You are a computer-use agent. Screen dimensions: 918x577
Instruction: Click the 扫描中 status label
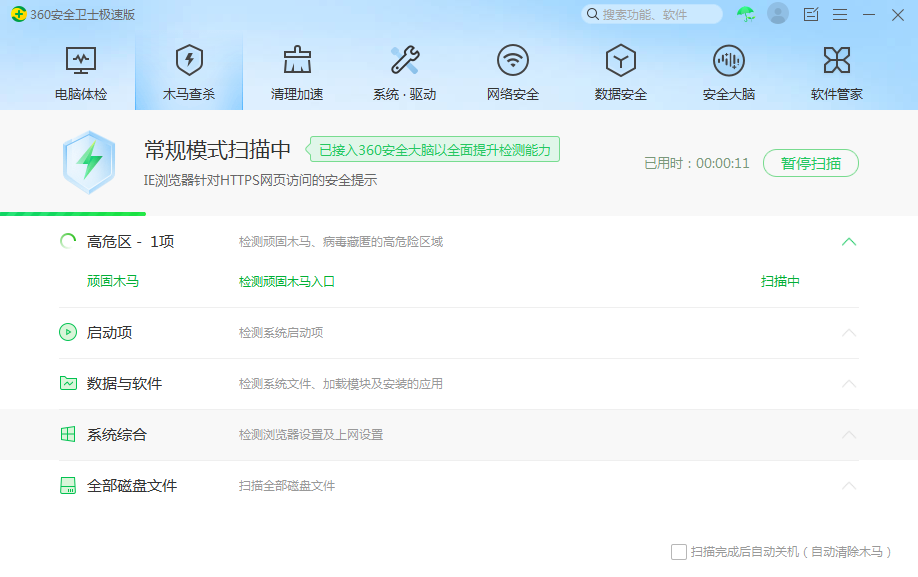tap(780, 281)
